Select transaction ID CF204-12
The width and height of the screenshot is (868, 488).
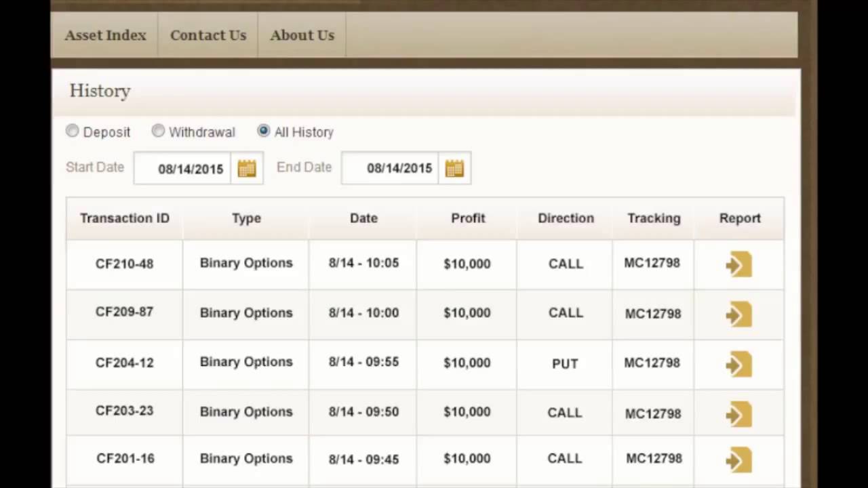pos(124,363)
